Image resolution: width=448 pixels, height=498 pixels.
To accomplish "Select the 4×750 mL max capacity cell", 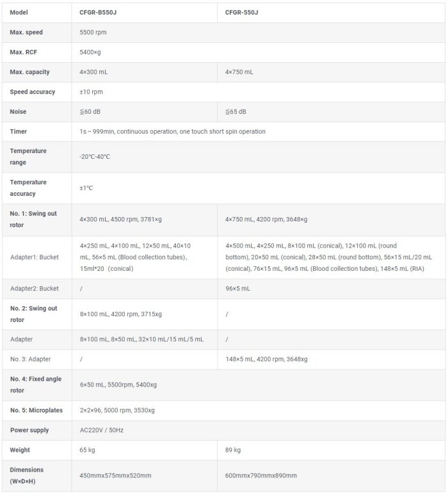I will coord(239,72).
